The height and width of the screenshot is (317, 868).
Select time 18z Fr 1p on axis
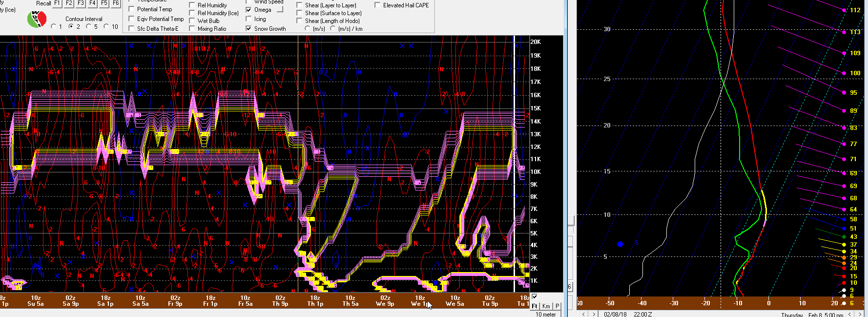coord(210,300)
